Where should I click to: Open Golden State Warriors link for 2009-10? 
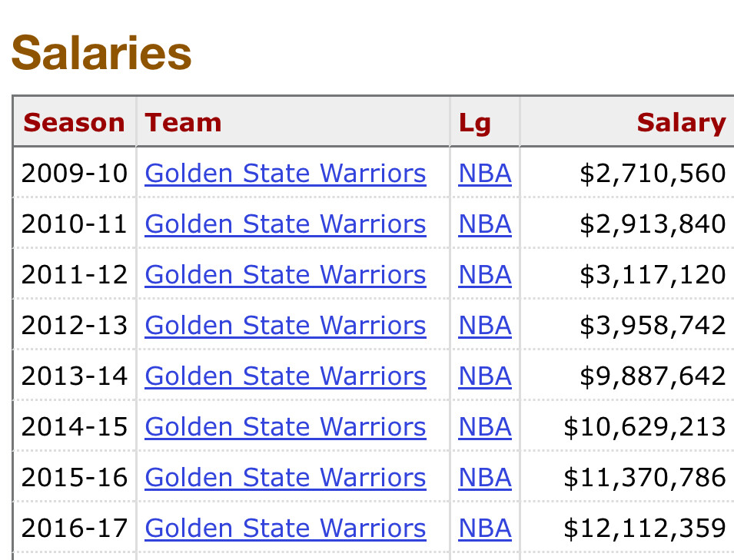285,174
